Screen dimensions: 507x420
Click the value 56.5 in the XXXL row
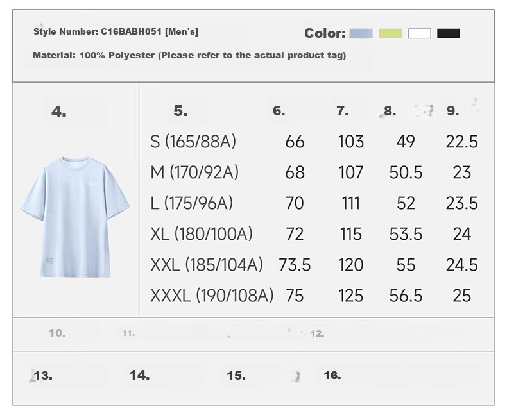pos(406,296)
